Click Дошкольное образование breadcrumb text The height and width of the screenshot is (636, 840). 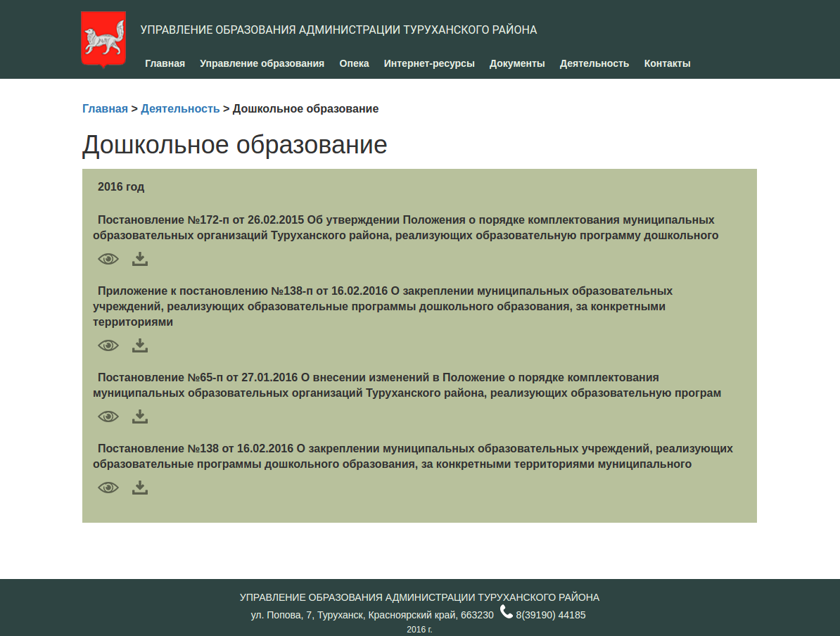pos(305,109)
